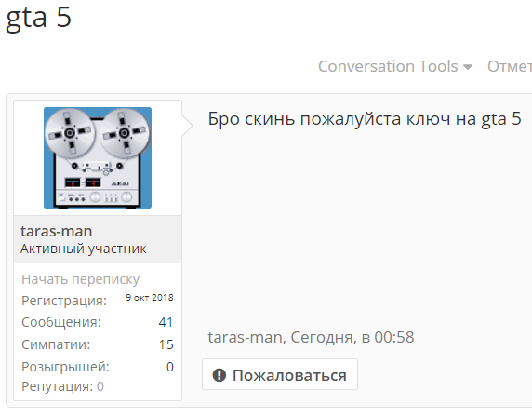Open taras-man profile username link

click(57, 231)
